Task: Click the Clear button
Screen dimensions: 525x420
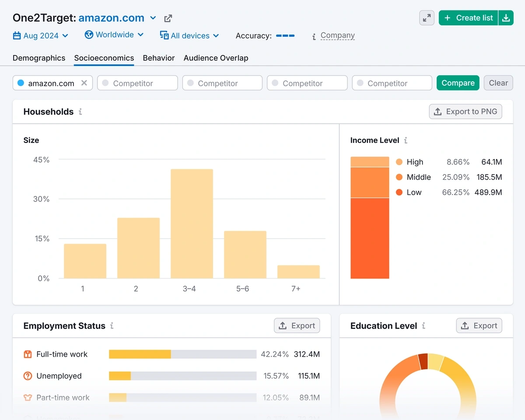Action: pos(498,83)
